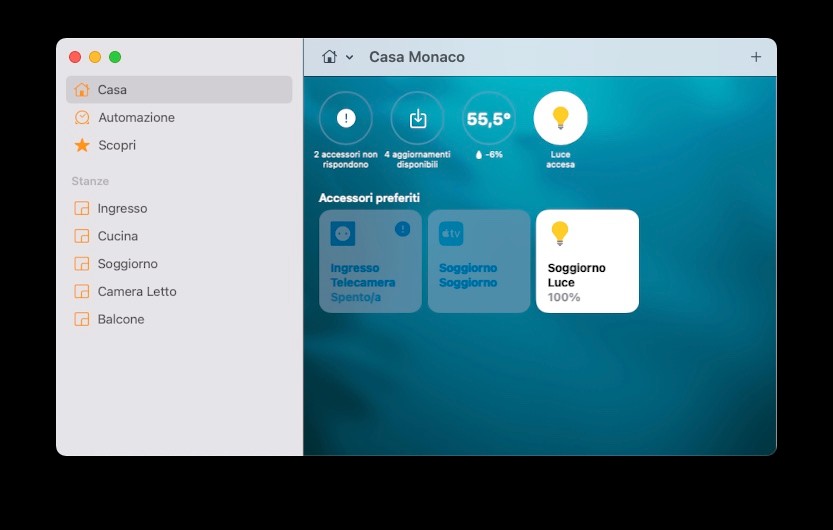833x530 pixels.
Task: Open the Automazione sidebar section
Action: 136,117
